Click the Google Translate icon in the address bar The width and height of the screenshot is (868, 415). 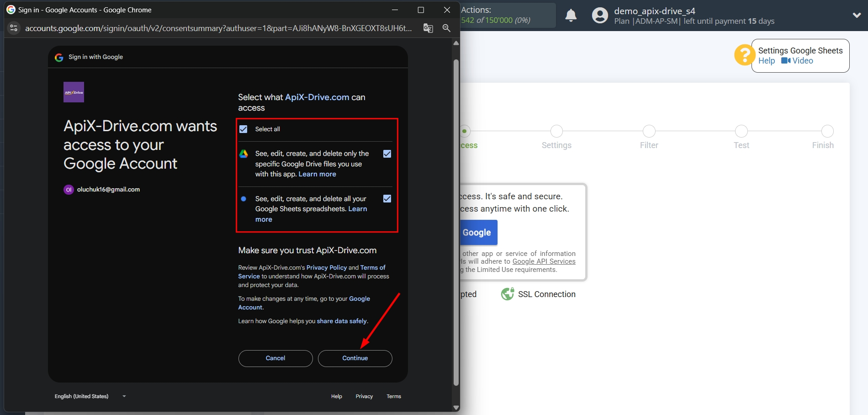tap(428, 28)
